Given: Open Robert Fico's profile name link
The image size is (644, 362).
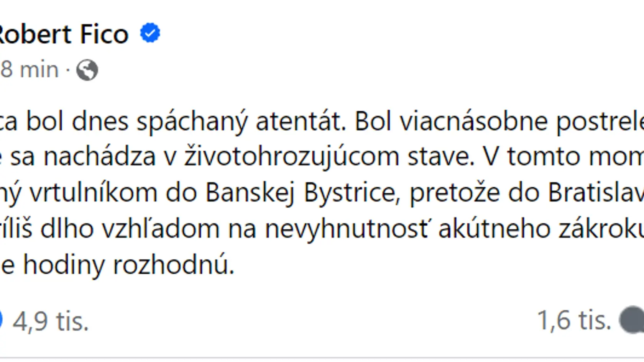Looking at the screenshot, I should tap(64, 34).
